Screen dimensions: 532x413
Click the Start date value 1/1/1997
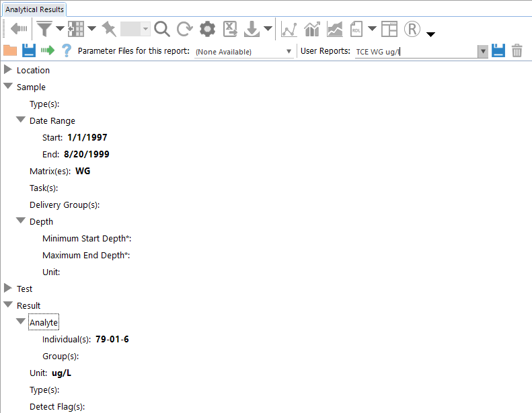87,137
